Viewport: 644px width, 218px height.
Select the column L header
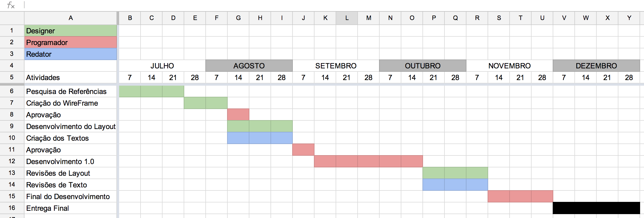[x=347, y=18]
